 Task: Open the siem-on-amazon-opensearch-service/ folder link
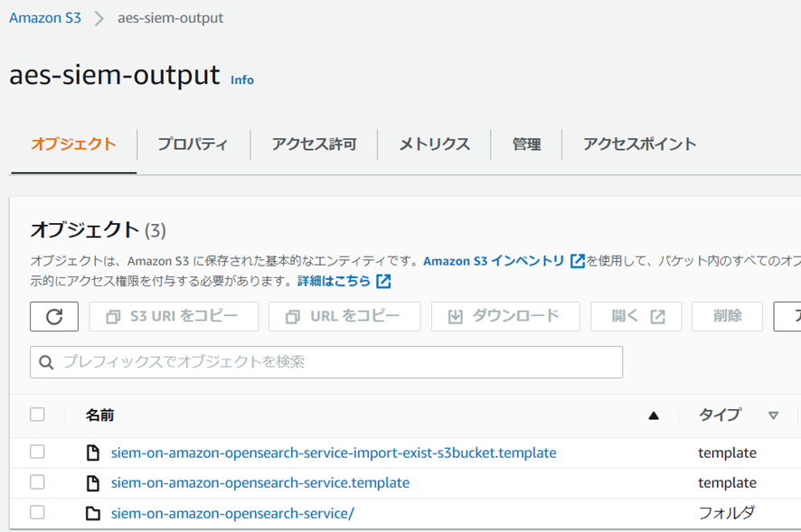233,513
